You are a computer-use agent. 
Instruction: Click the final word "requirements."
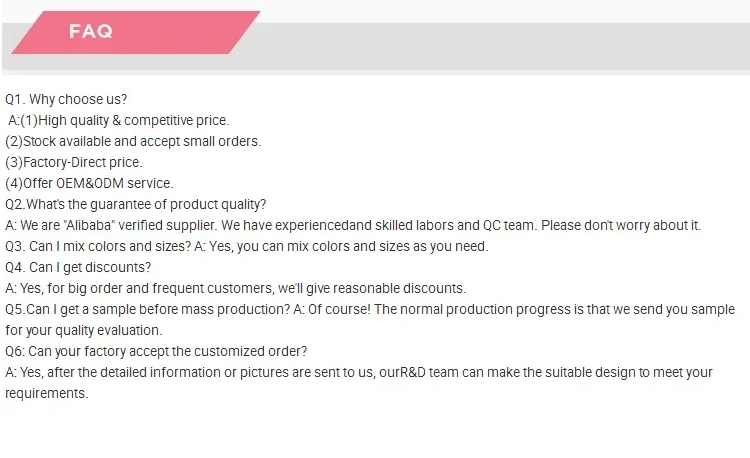(47, 393)
